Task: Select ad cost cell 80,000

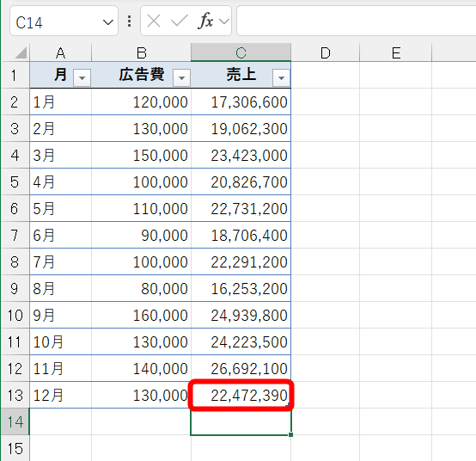Action: point(142,288)
